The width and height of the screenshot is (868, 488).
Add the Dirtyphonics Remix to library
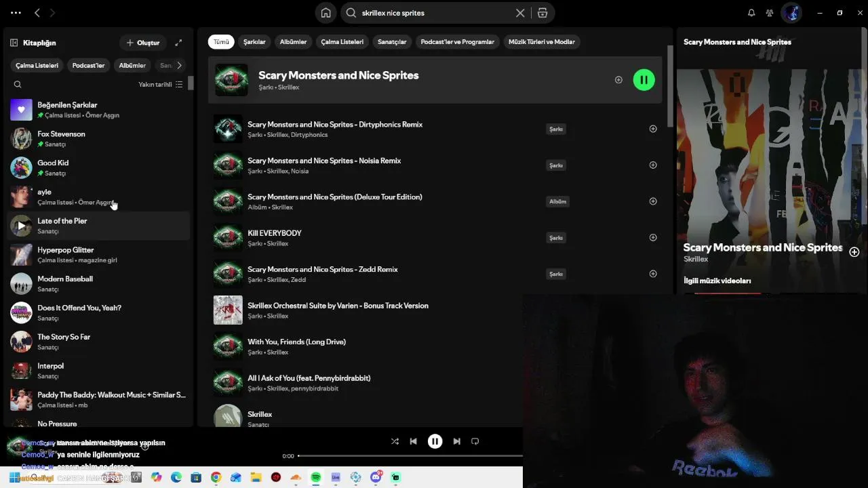[x=653, y=129]
